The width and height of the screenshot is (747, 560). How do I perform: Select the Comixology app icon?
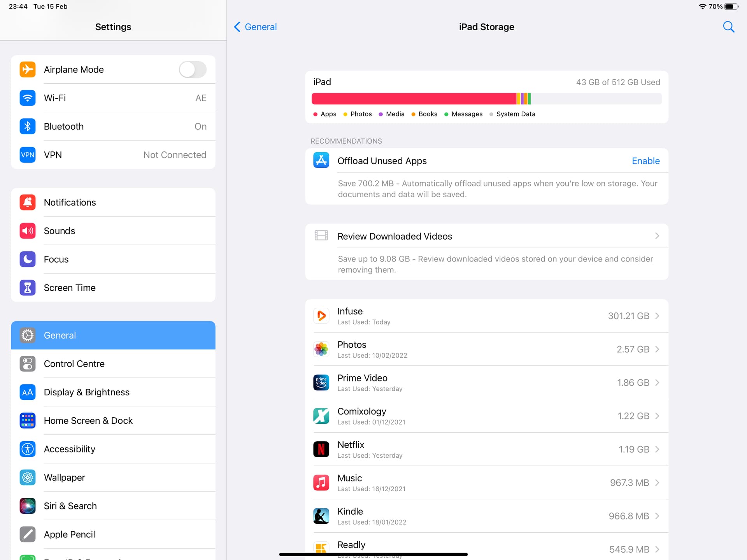pos(321,416)
